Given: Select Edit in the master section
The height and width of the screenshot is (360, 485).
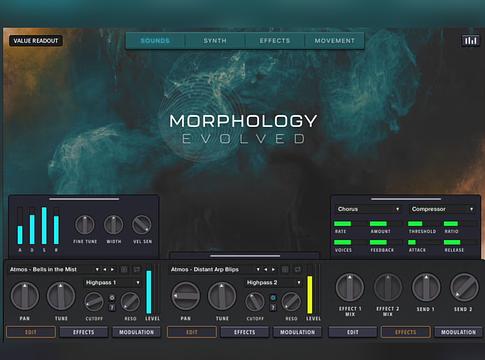Looking at the screenshot, I should point(353,332).
